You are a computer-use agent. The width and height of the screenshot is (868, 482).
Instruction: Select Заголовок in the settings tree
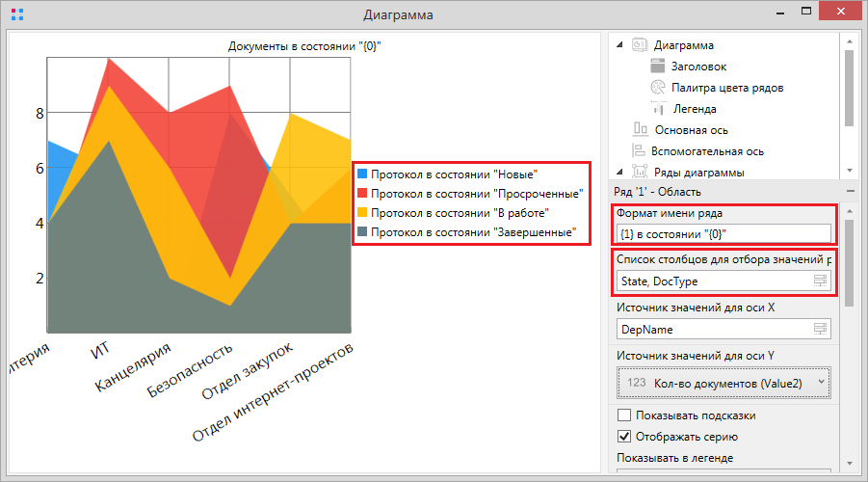point(698,67)
